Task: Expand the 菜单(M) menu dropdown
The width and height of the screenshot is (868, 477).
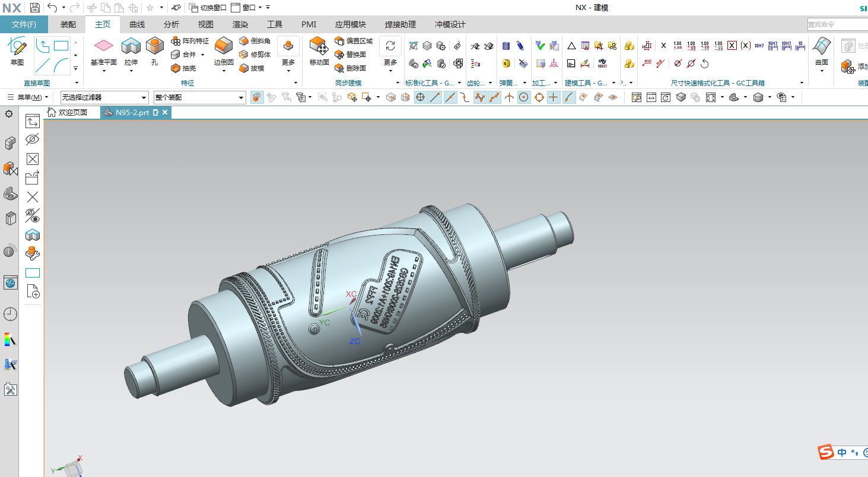Action: point(27,97)
